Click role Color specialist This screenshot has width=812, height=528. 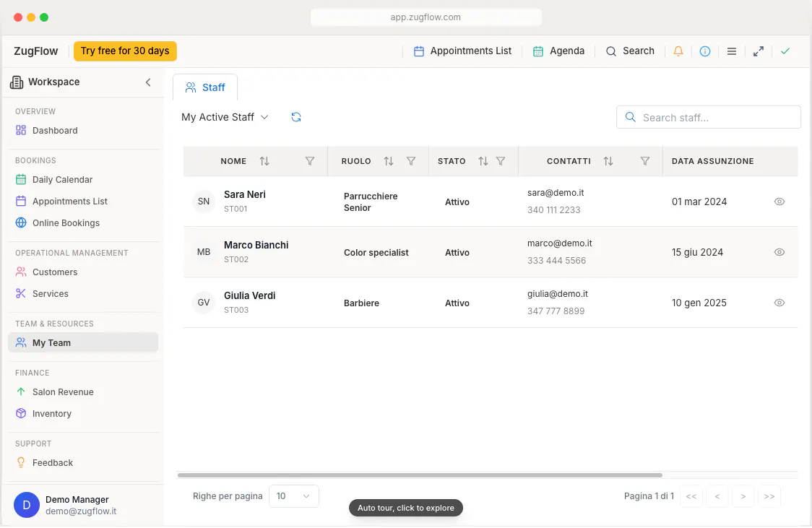(376, 253)
